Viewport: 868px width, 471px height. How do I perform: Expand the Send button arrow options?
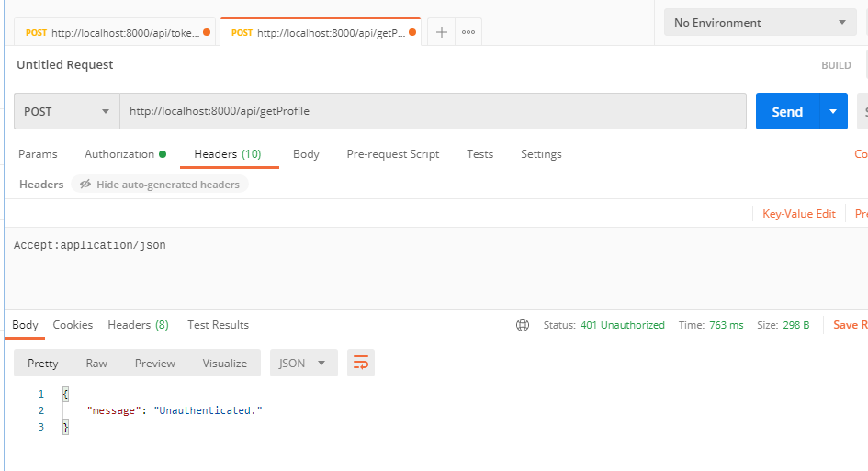(833, 111)
